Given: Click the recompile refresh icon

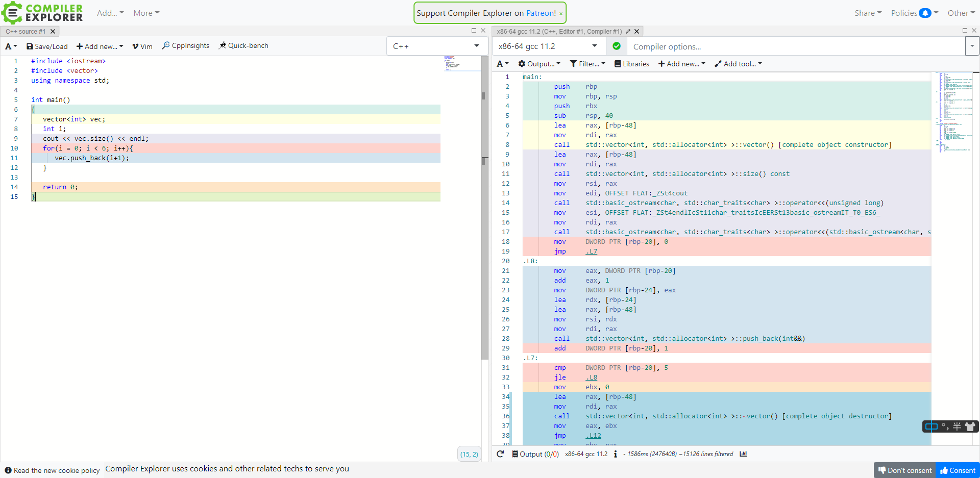Looking at the screenshot, I should (x=500, y=454).
